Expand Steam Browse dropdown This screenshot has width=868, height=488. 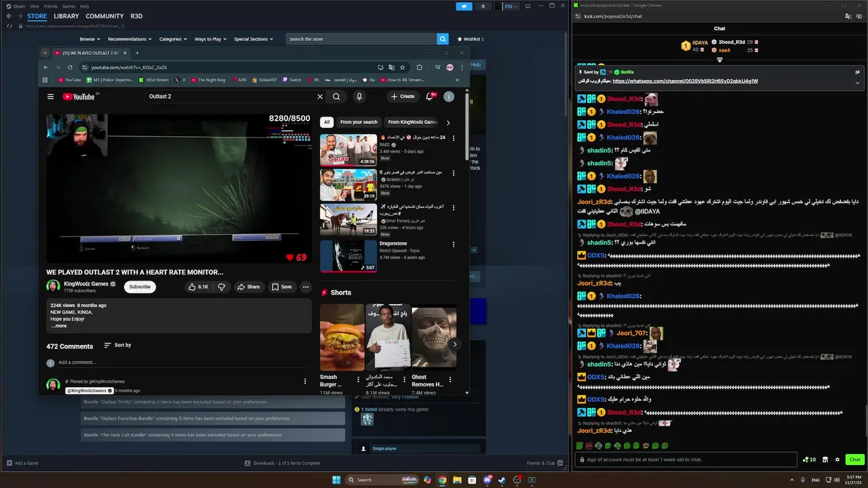pos(89,39)
